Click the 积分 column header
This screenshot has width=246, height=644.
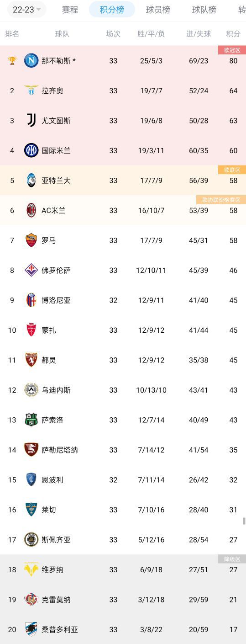coord(233,34)
